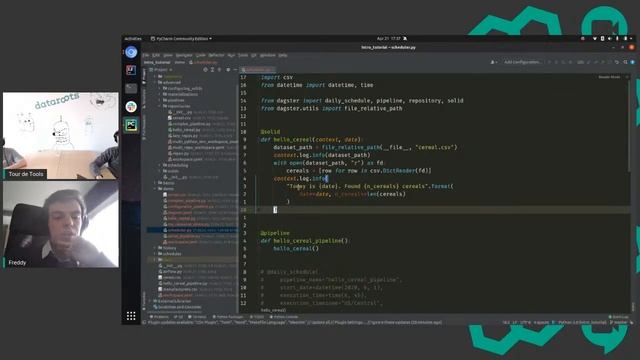640x360 pixels.
Task: Toggle Reader Mode in the editor
Action: point(609,77)
